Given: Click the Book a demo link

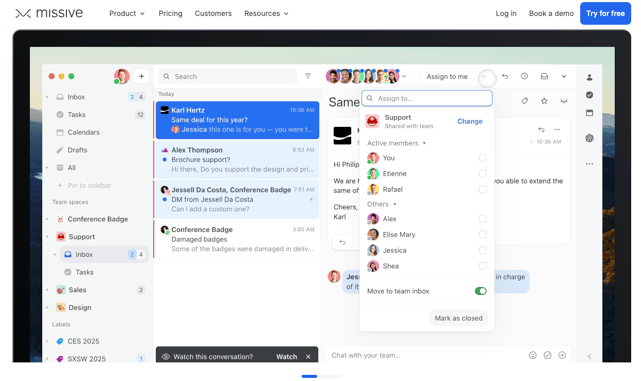Looking at the screenshot, I should pos(551,13).
